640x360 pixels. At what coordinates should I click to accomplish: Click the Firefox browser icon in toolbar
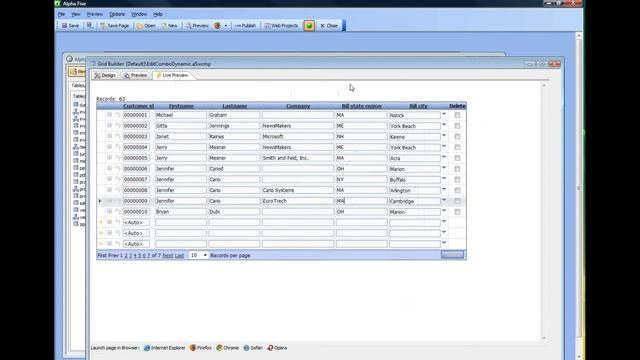coord(217,26)
